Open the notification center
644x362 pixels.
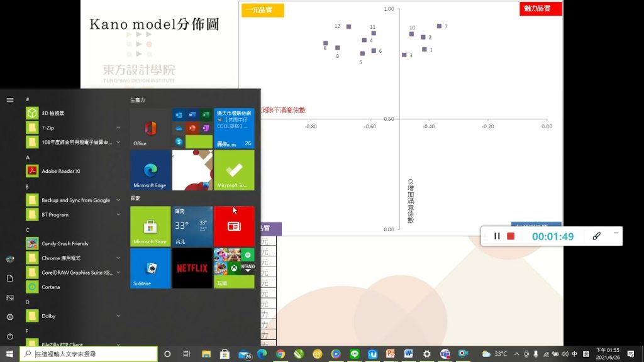click(631, 354)
